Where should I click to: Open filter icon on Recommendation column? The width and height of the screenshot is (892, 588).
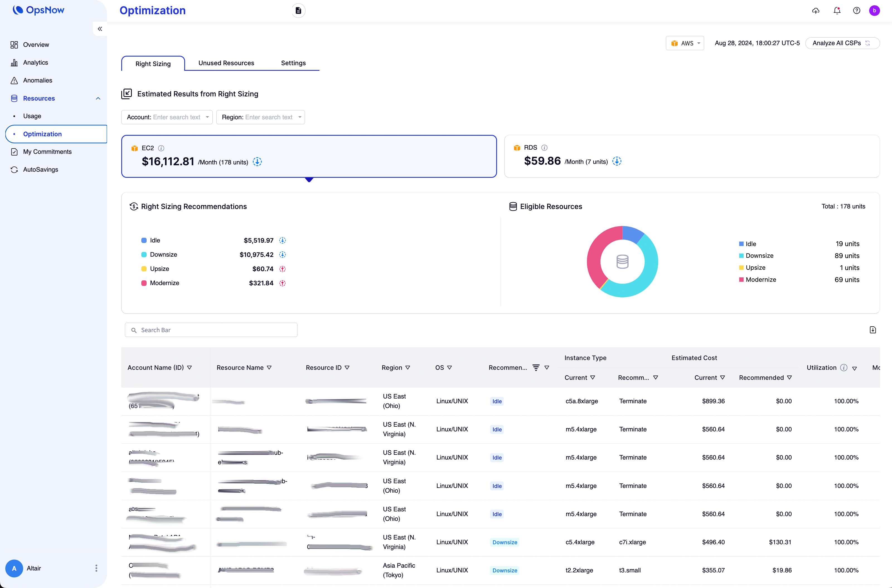(x=536, y=368)
